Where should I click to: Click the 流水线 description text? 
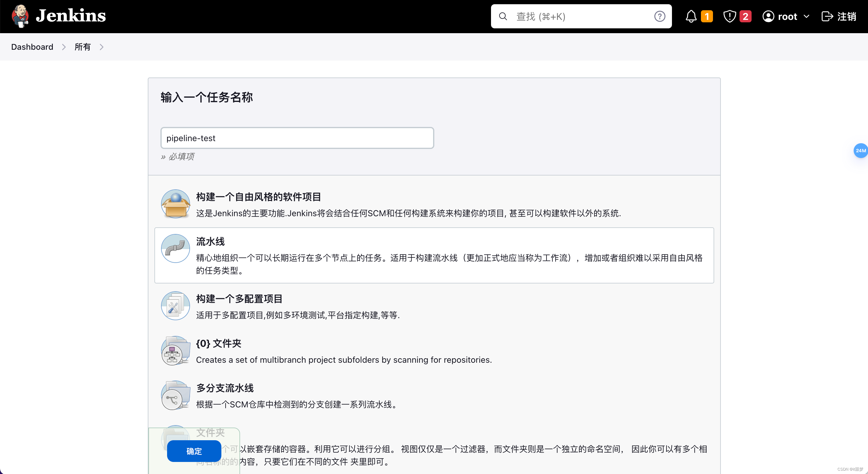[x=449, y=264]
